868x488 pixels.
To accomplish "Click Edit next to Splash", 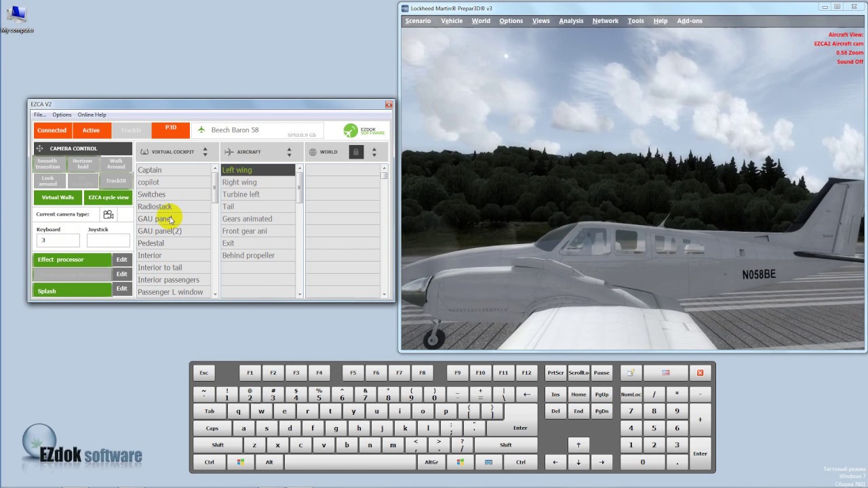I will click(122, 289).
